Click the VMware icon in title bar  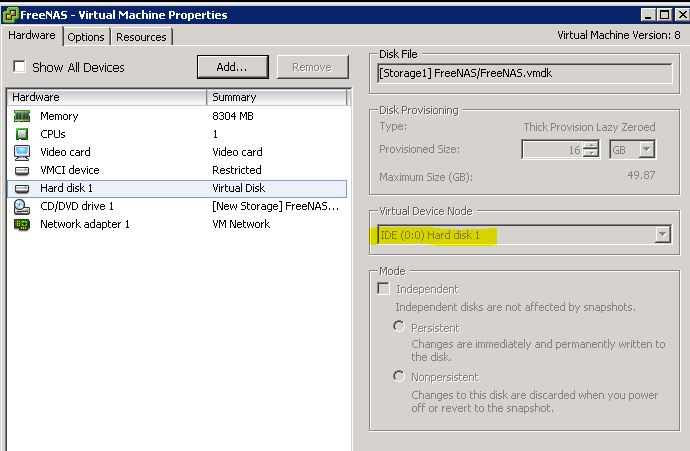[x=10, y=15]
